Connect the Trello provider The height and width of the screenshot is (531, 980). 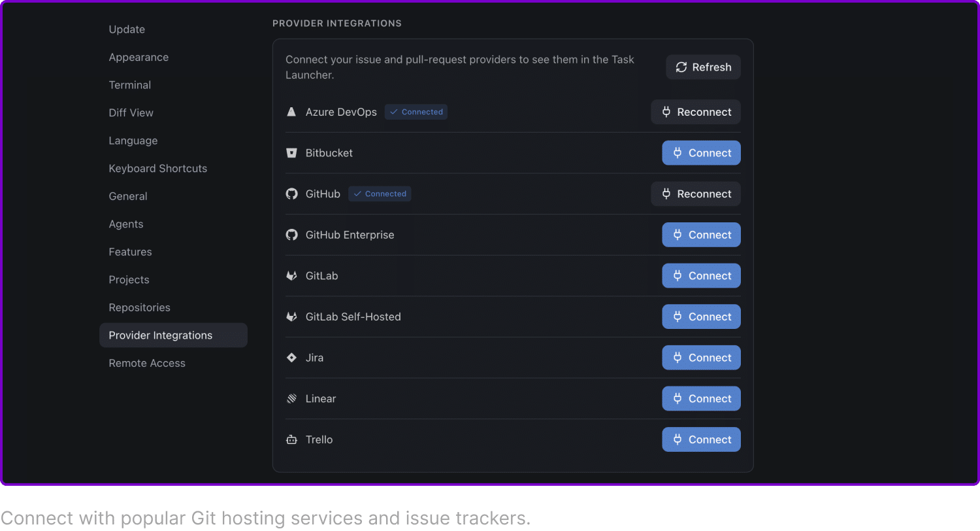click(x=701, y=439)
